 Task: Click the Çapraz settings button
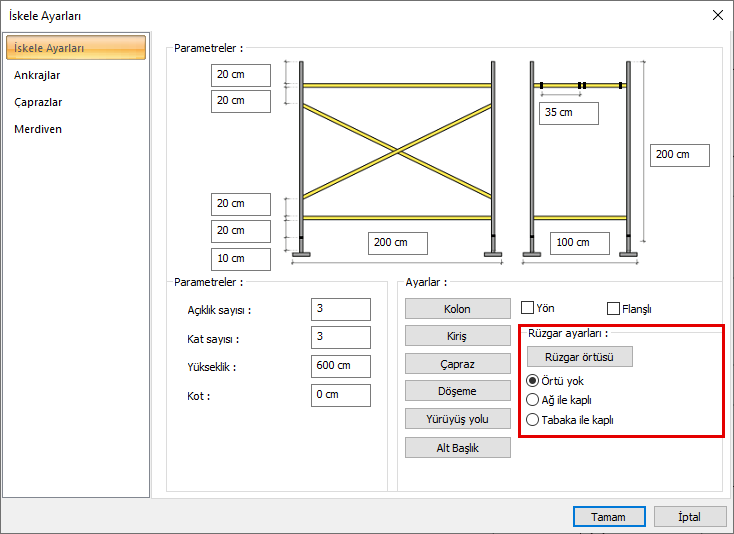(457, 364)
